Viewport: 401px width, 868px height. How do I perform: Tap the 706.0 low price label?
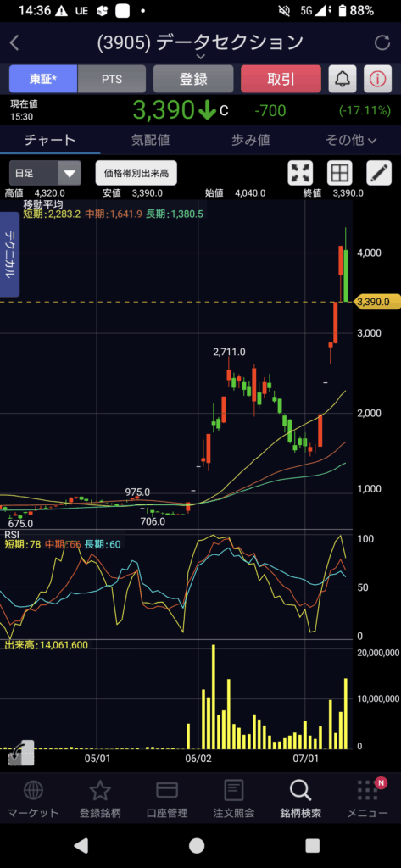coord(153,521)
